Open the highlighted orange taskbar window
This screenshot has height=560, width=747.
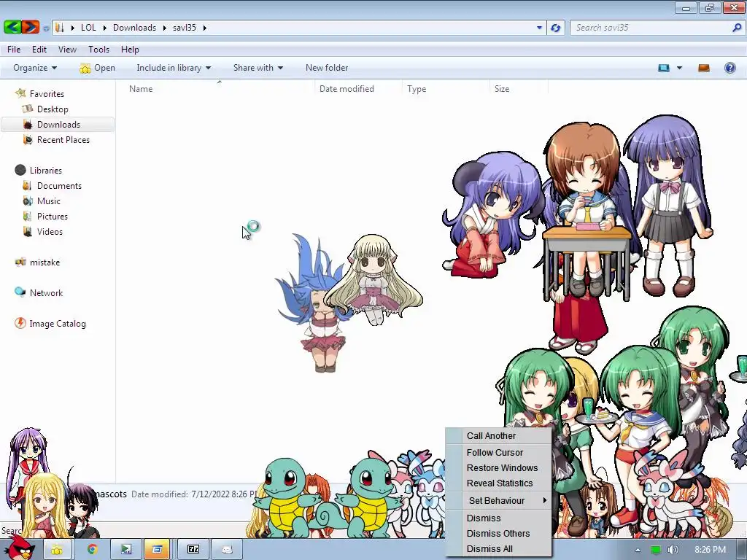(158, 550)
